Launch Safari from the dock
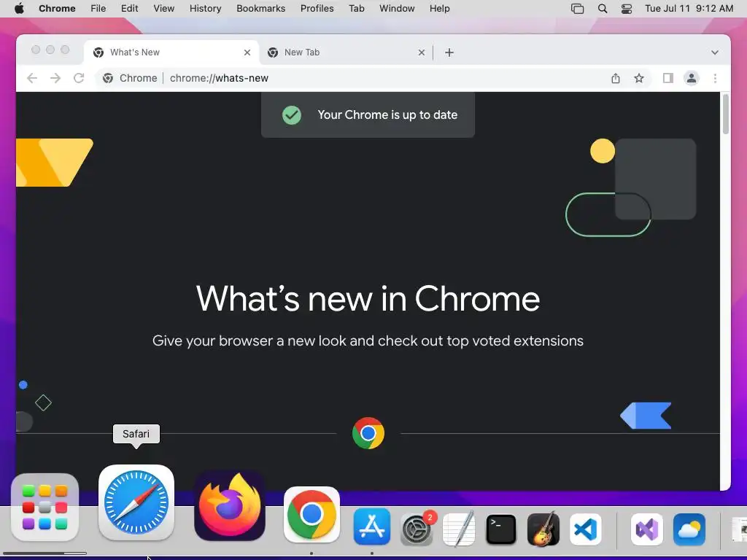The image size is (747, 560). click(x=136, y=503)
